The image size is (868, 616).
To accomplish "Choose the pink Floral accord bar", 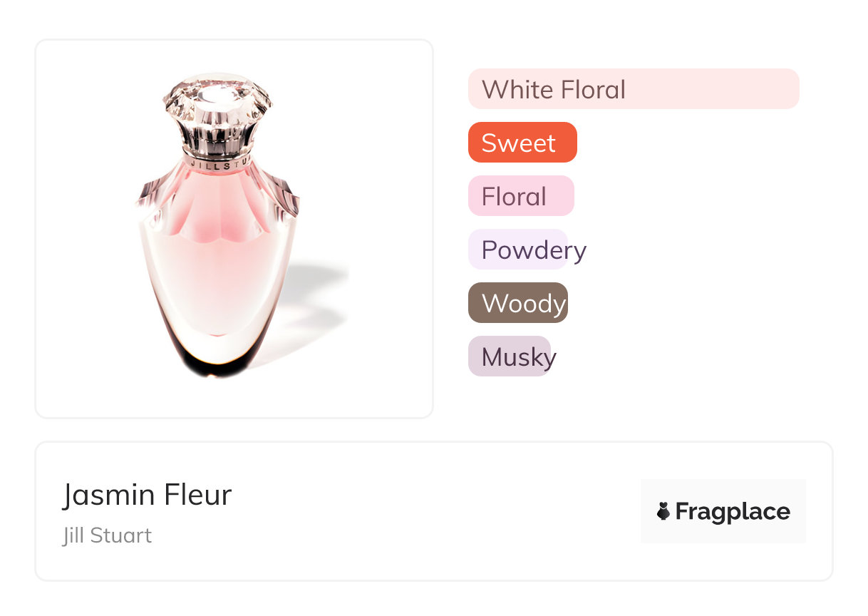I will click(x=520, y=196).
